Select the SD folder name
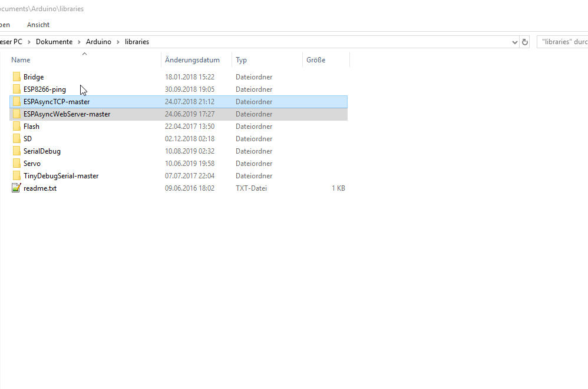Screen dimensions: 588x389 [28, 138]
